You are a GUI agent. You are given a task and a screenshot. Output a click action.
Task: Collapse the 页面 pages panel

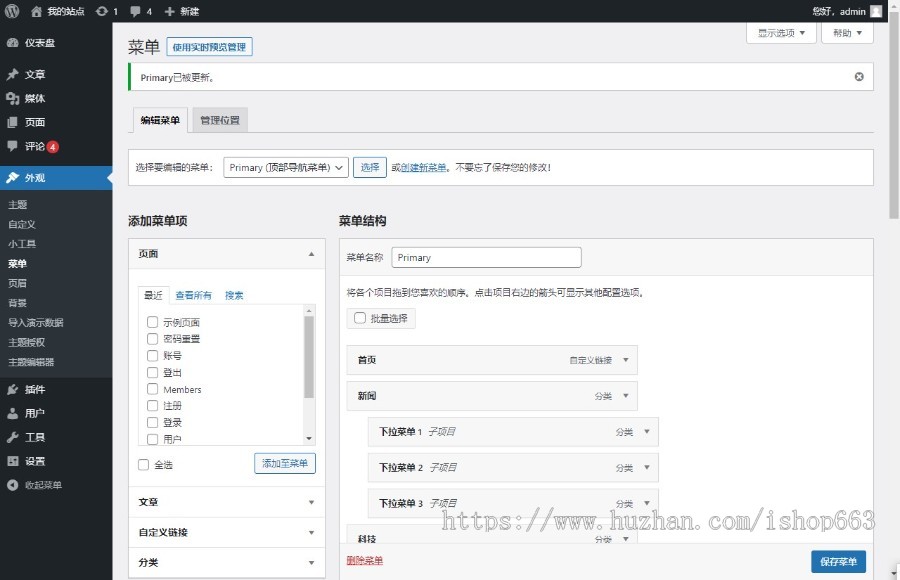311,254
